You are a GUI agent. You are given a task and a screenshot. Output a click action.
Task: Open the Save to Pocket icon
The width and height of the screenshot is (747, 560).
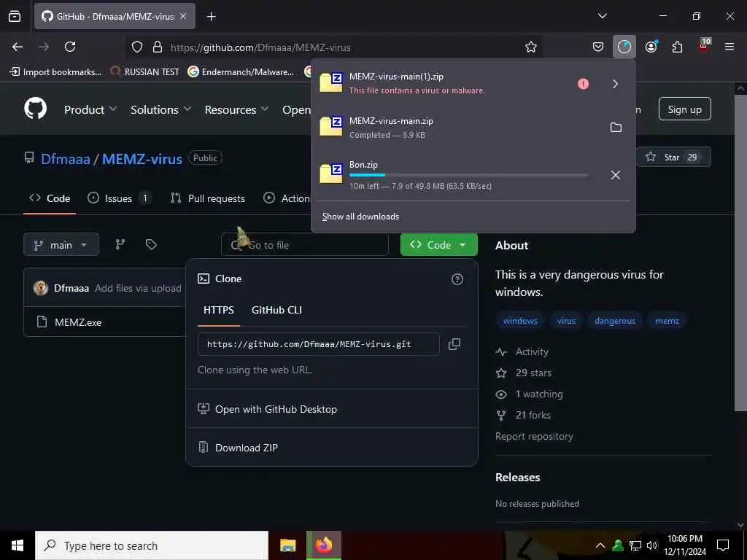click(598, 47)
